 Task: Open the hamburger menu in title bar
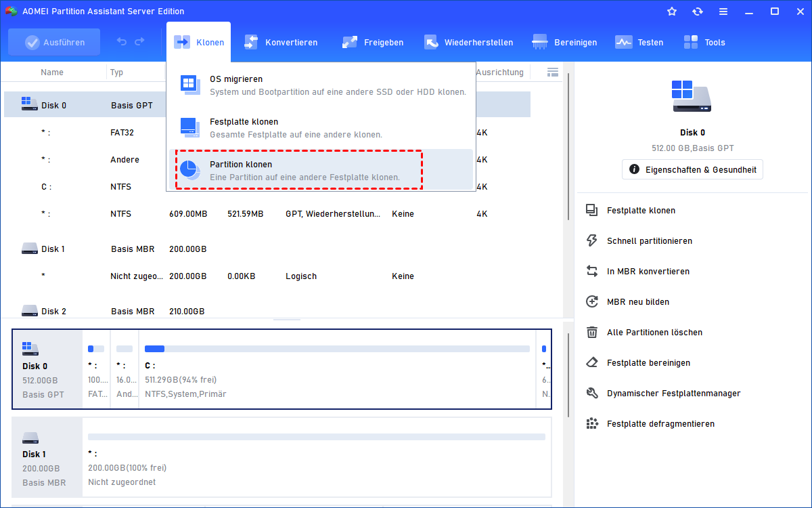[723, 12]
